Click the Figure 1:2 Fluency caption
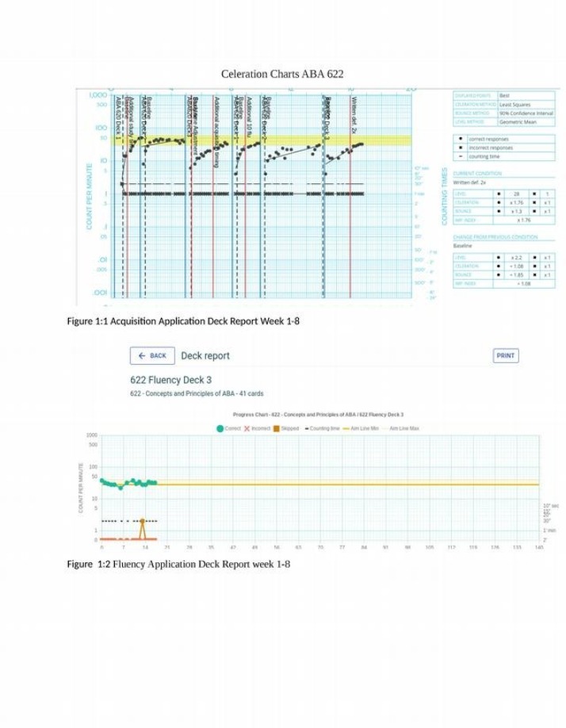Screen dimensions: 566x728 click(178, 564)
